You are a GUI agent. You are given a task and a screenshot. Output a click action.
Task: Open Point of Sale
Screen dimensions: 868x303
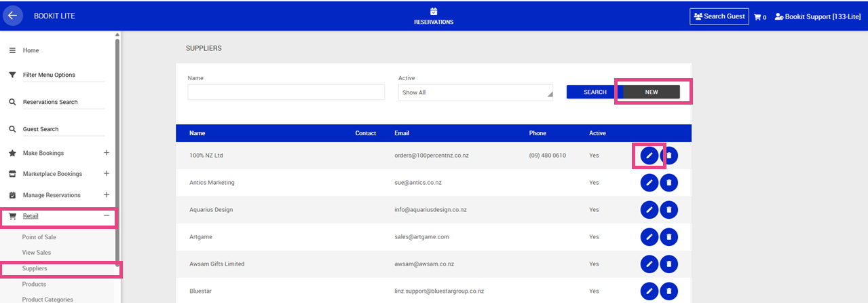[39, 237]
